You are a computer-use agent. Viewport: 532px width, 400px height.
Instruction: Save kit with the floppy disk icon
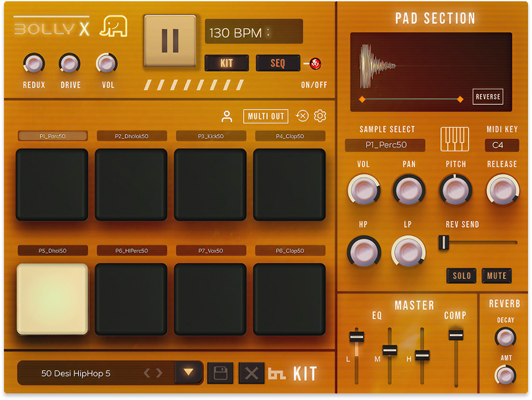220,373
